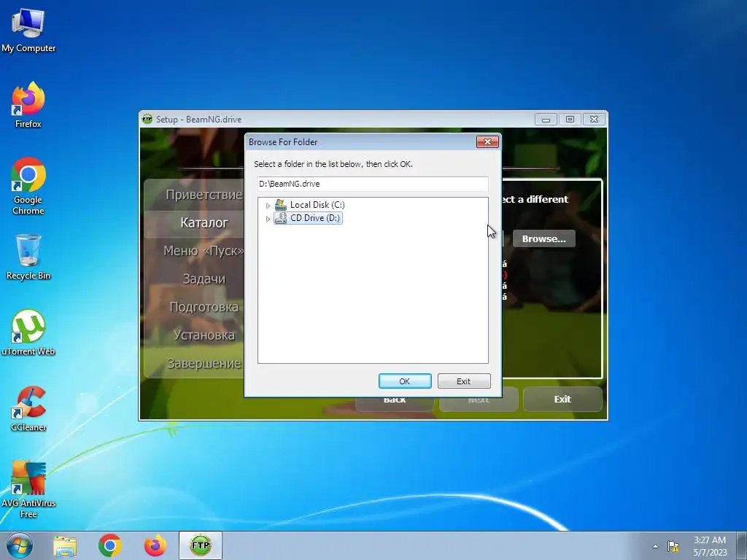Select the Задачи step in sidebar

tap(204, 279)
